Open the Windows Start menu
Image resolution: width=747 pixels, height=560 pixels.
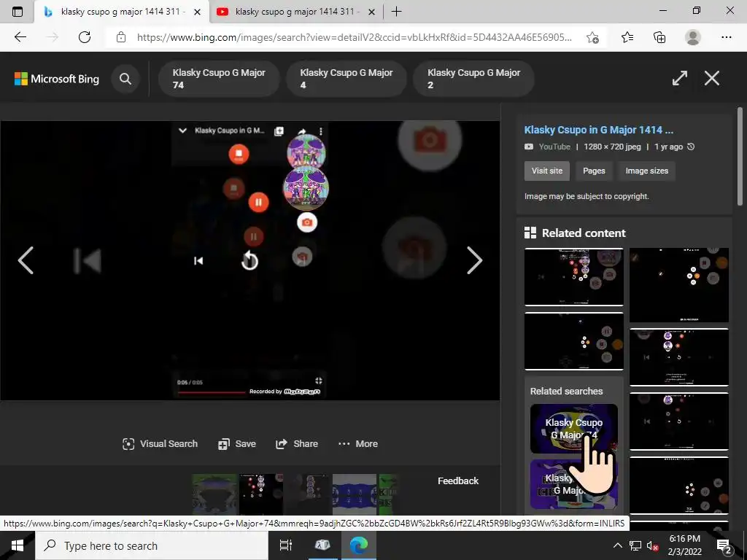point(18,545)
